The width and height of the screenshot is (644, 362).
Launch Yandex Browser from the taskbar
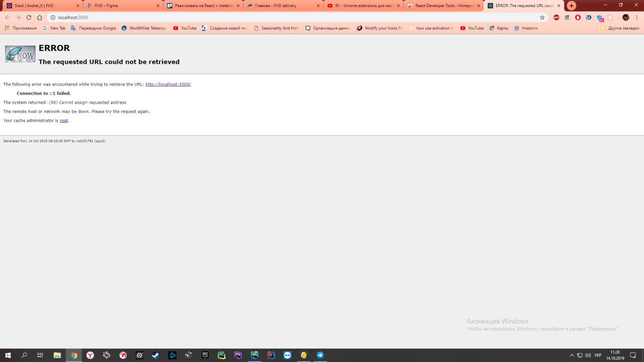click(90, 355)
